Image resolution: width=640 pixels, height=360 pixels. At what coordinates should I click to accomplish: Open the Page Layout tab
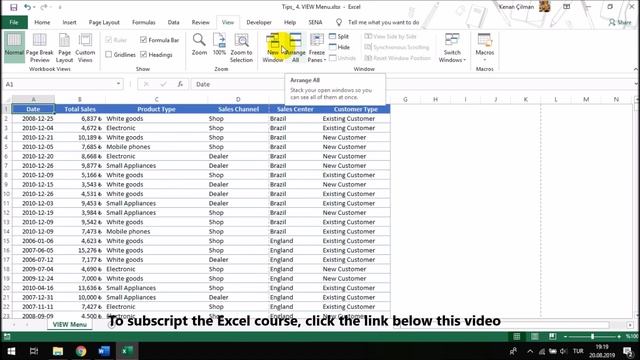(x=104, y=22)
